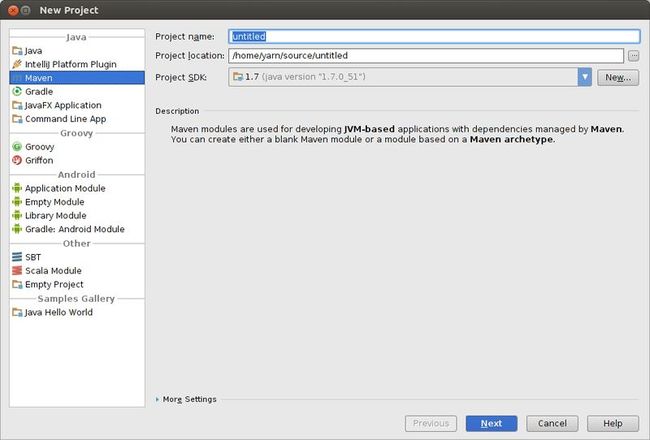Click the Gradle: Android Module icon
This screenshot has height=440, width=650.
[17, 229]
